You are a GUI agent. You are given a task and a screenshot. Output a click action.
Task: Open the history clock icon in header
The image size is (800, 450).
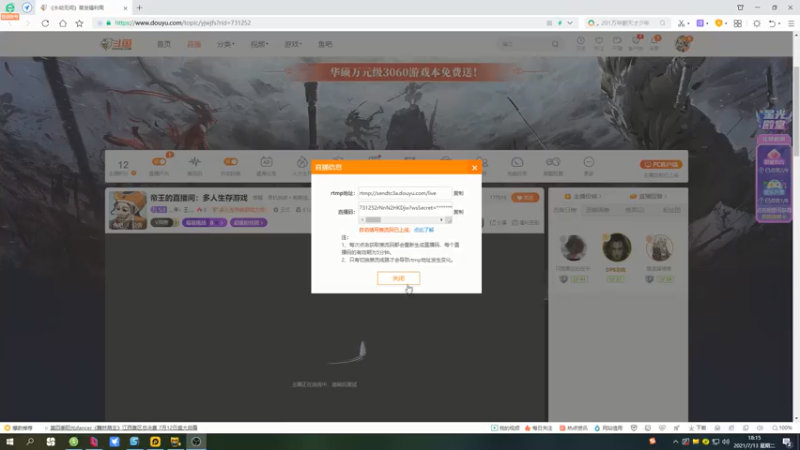pos(581,43)
